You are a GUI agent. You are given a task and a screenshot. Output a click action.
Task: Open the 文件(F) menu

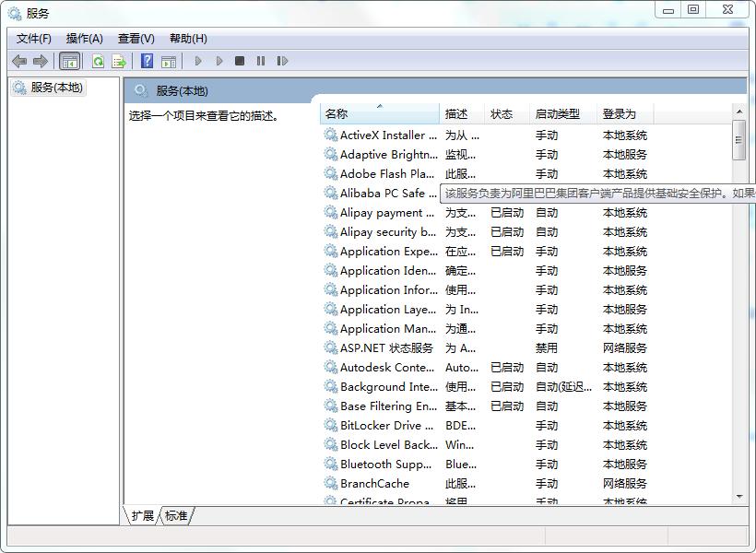(x=34, y=38)
